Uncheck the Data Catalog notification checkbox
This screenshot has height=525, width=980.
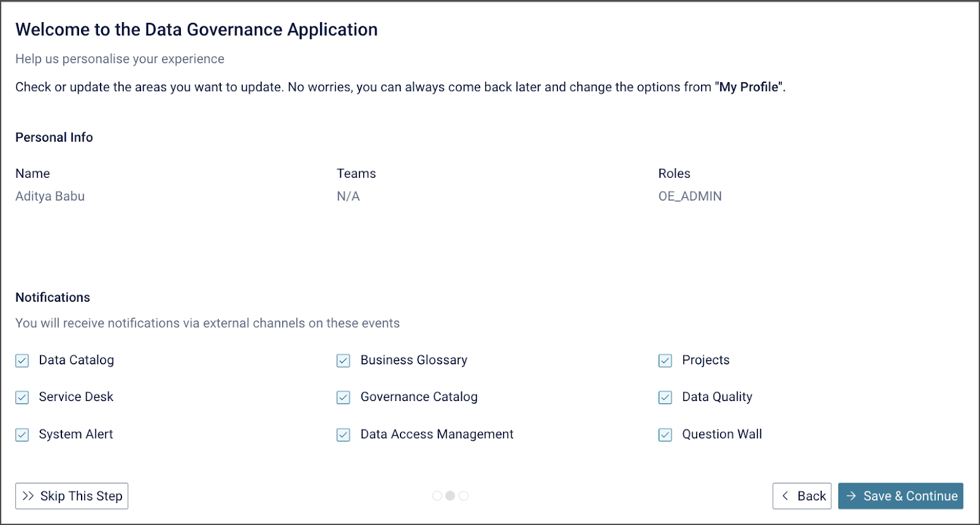(x=22, y=361)
